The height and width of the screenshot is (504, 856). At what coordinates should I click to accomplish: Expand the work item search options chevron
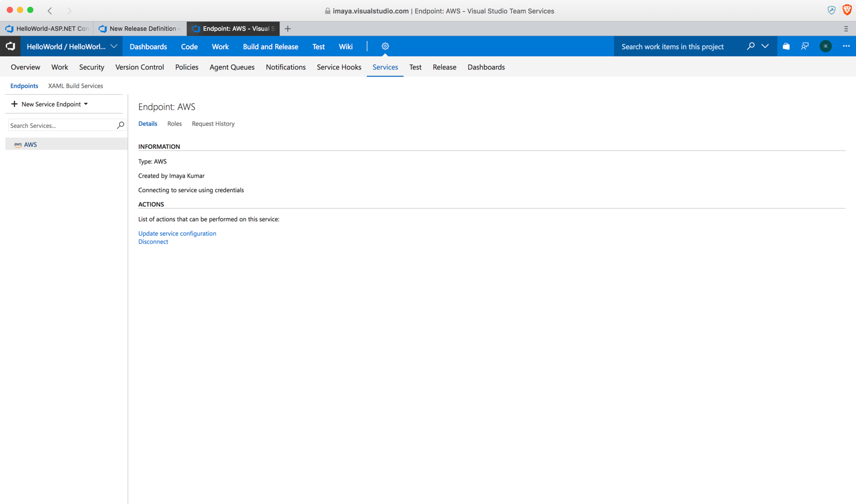[765, 46]
